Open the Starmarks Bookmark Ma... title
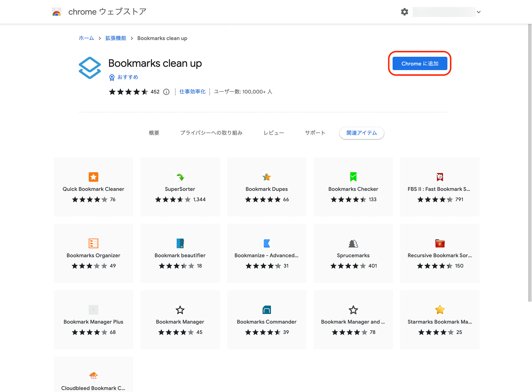 click(x=440, y=322)
